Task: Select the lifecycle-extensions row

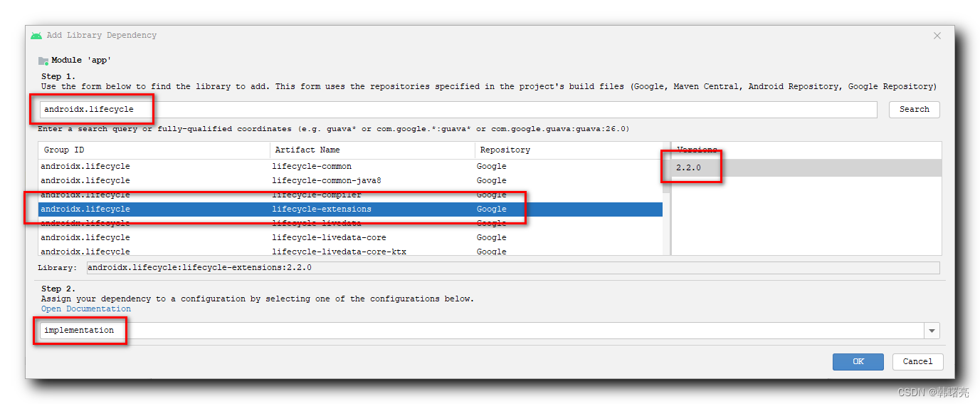Action: tap(350, 209)
